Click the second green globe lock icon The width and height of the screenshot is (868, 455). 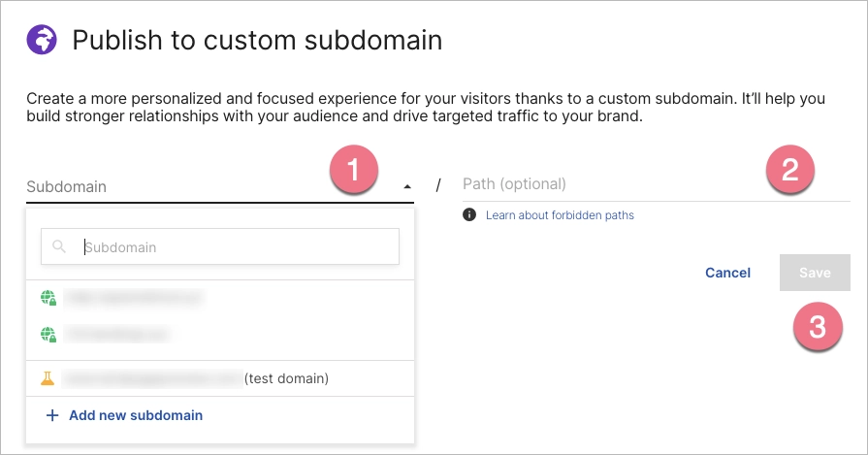(x=48, y=335)
